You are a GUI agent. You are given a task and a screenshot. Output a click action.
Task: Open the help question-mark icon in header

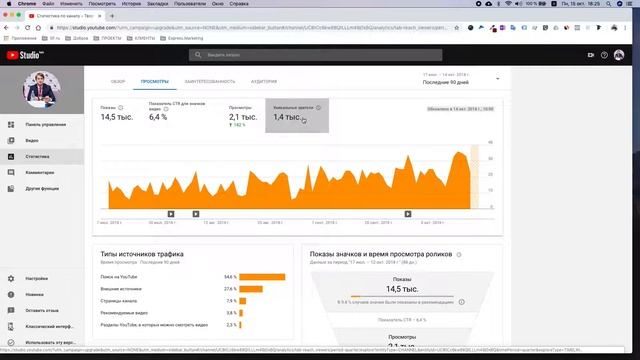click(x=604, y=55)
